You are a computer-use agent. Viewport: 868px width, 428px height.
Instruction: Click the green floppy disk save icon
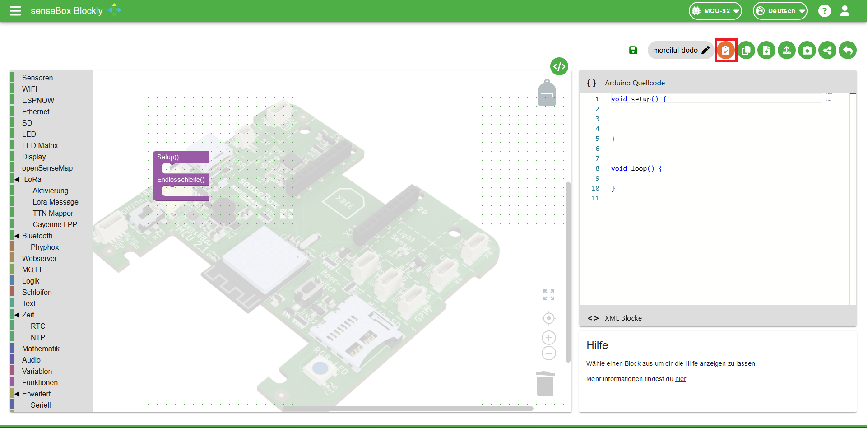[633, 50]
